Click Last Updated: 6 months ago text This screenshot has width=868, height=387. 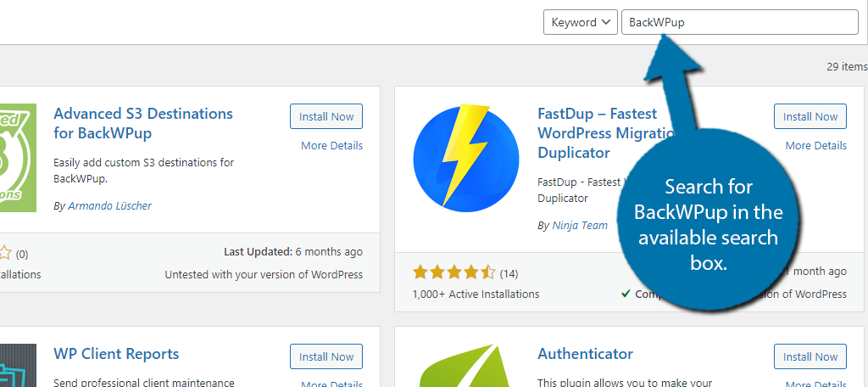(292, 252)
